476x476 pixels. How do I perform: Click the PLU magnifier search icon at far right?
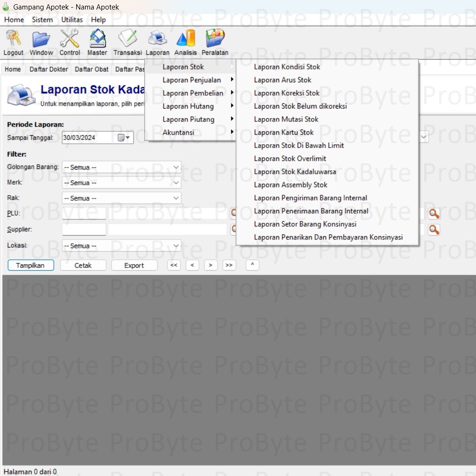pyautogui.click(x=434, y=214)
